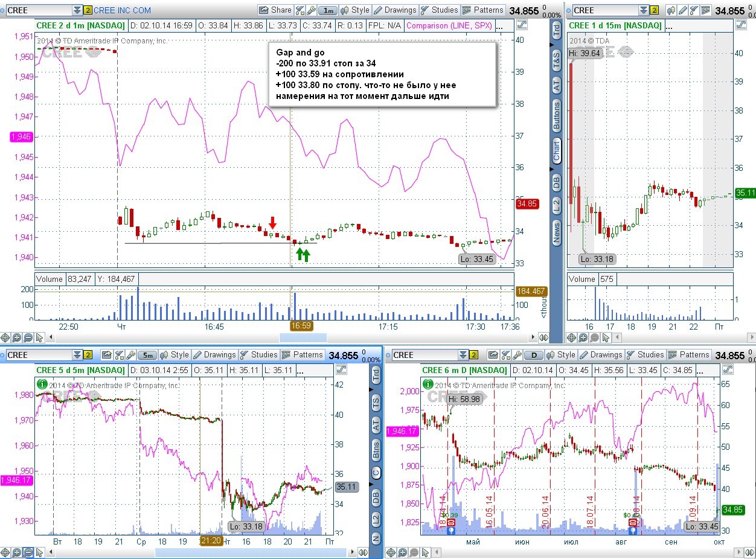Change the D timeframe button in the daily chart

coord(534,355)
